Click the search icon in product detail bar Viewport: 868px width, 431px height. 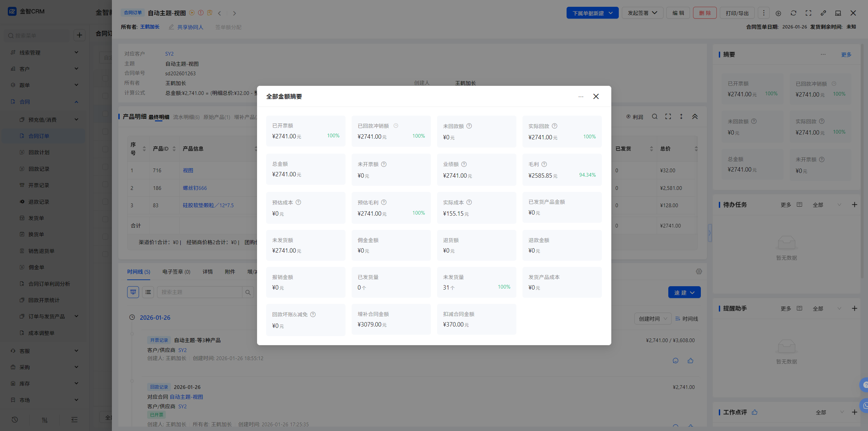[x=654, y=117]
